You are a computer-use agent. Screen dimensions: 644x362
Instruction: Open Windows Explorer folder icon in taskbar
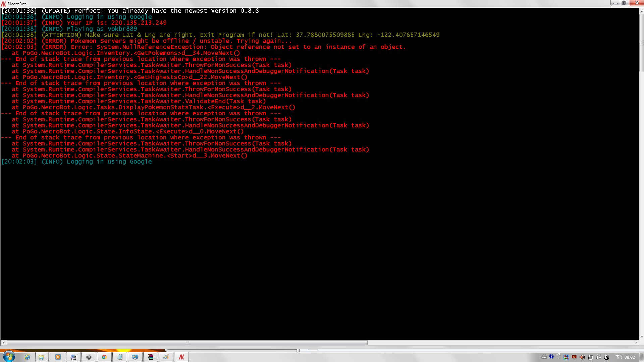click(41, 357)
